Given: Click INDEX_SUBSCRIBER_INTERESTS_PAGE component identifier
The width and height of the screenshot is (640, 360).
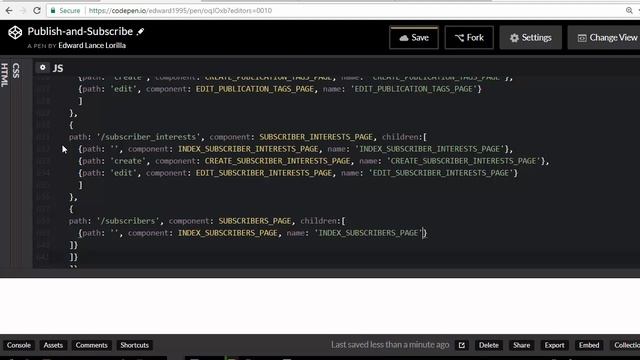Looking at the screenshot, I should coord(248,149).
